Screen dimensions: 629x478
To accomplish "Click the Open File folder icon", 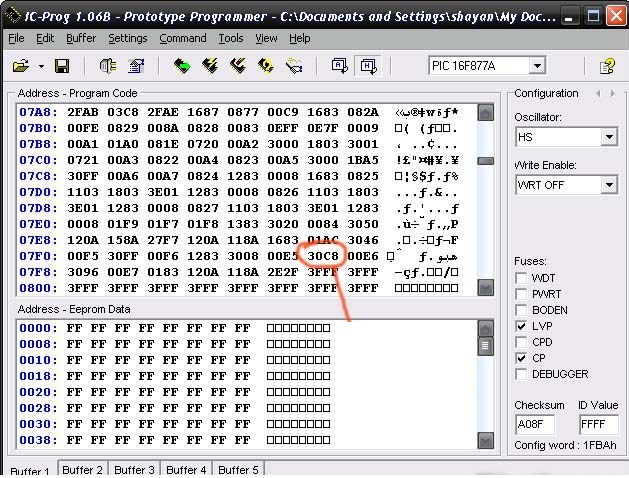I will coord(20,66).
